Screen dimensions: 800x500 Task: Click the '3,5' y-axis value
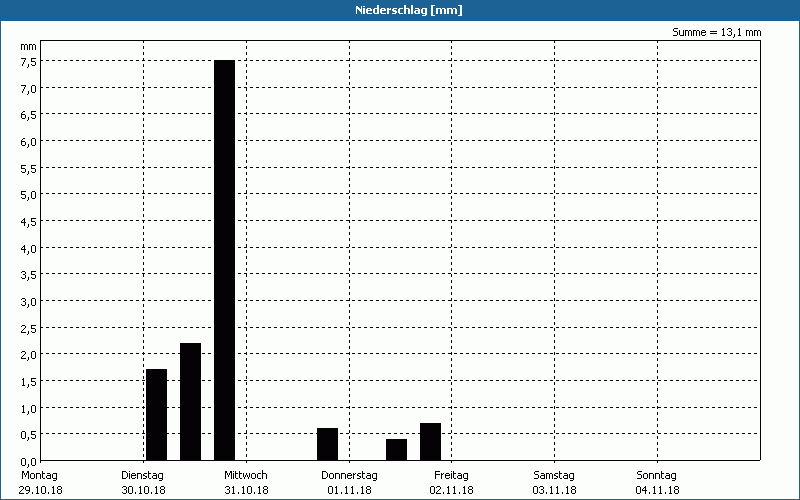[29, 275]
